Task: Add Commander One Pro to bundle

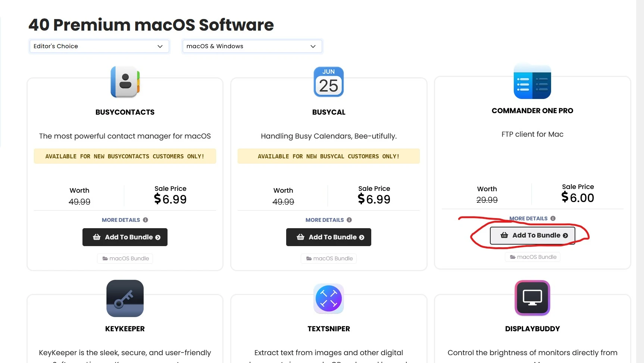Action: click(x=532, y=235)
